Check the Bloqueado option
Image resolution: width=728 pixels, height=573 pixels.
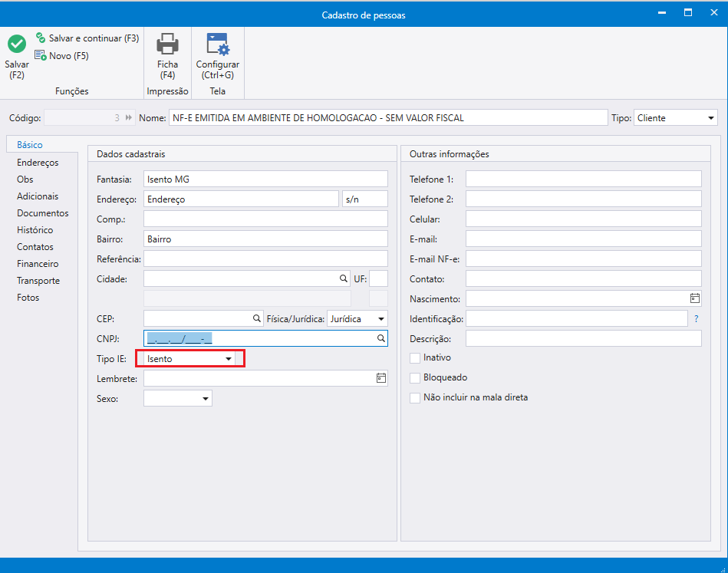[x=415, y=378]
